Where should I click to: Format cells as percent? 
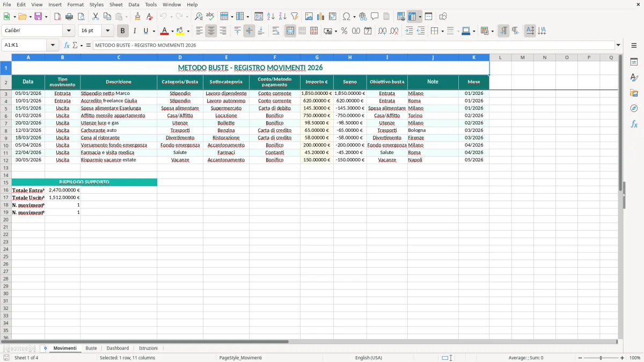[344, 31]
